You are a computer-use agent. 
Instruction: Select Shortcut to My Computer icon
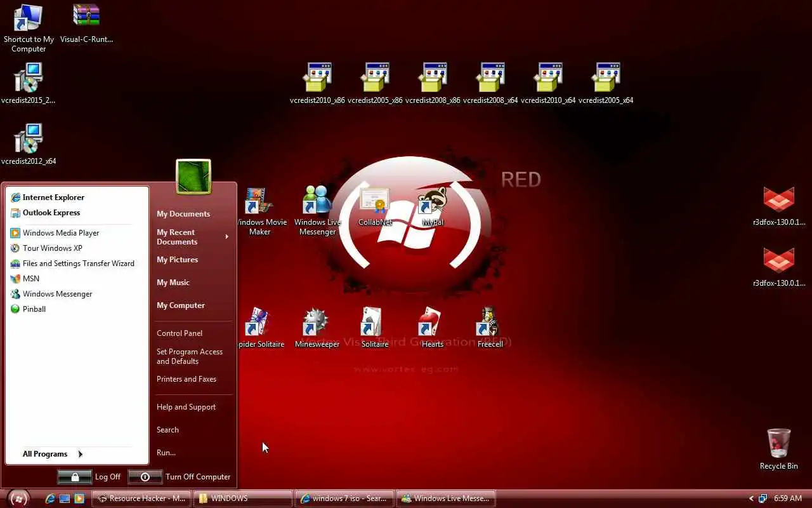coord(29,29)
